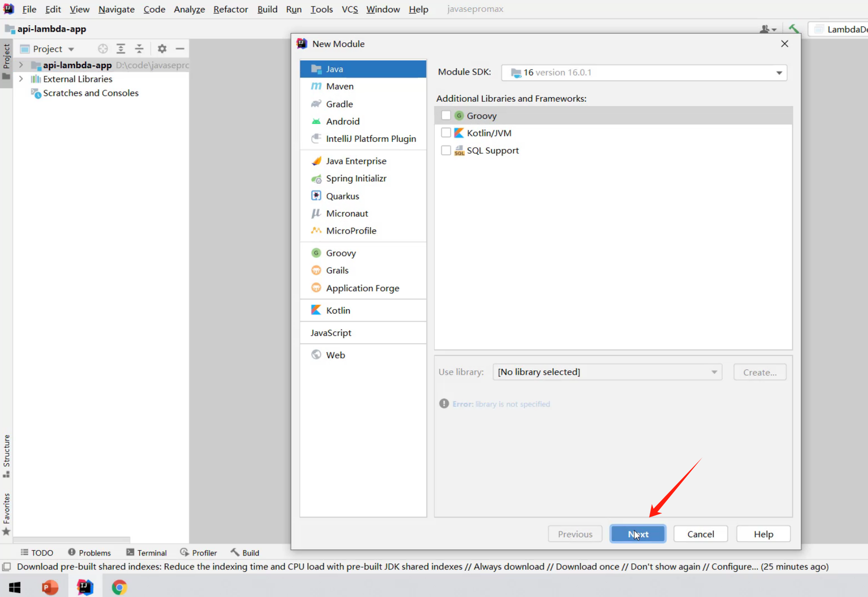
Task: Open the Module SDK dropdown
Action: tap(644, 73)
